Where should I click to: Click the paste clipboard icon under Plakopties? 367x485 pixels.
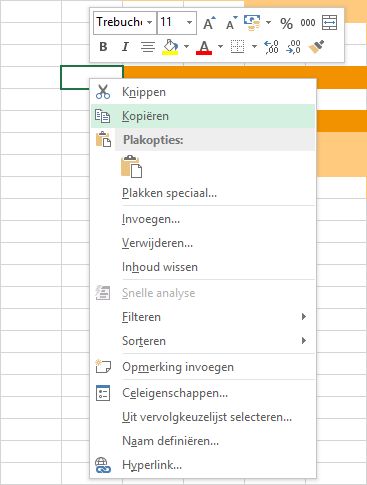click(x=131, y=166)
